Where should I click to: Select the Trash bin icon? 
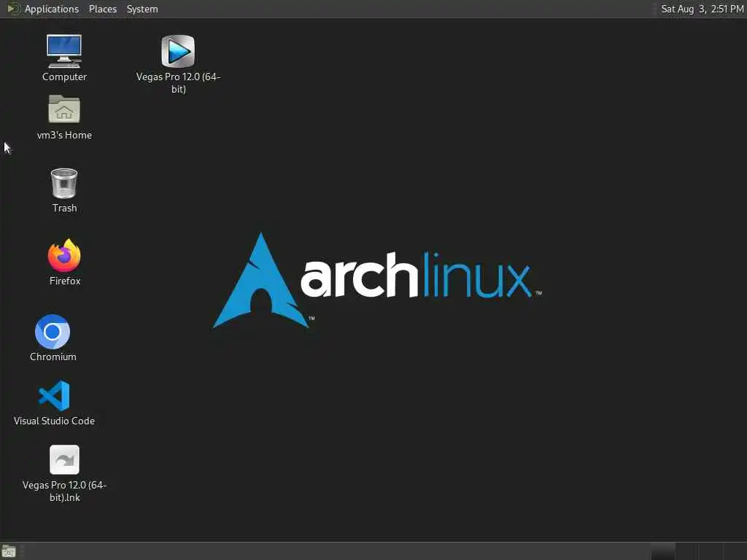click(64, 183)
